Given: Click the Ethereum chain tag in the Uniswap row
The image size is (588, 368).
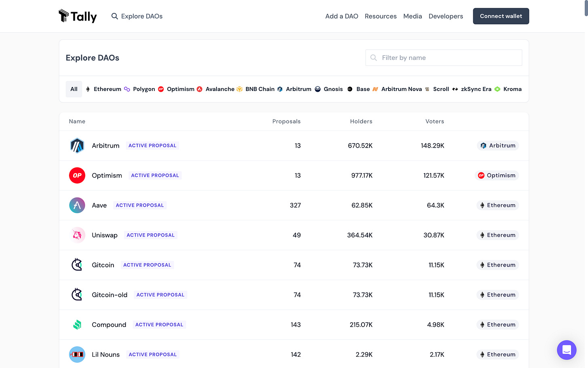Looking at the screenshot, I should click(498, 235).
